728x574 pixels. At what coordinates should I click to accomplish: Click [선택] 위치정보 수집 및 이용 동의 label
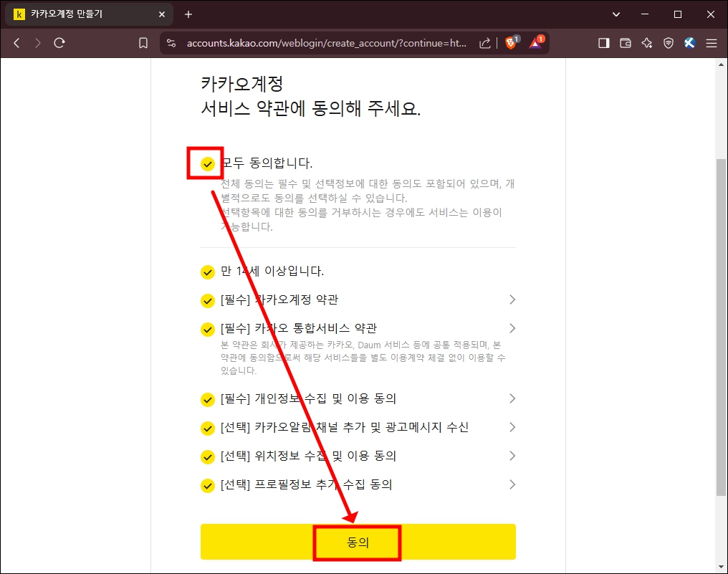point(308,456)
